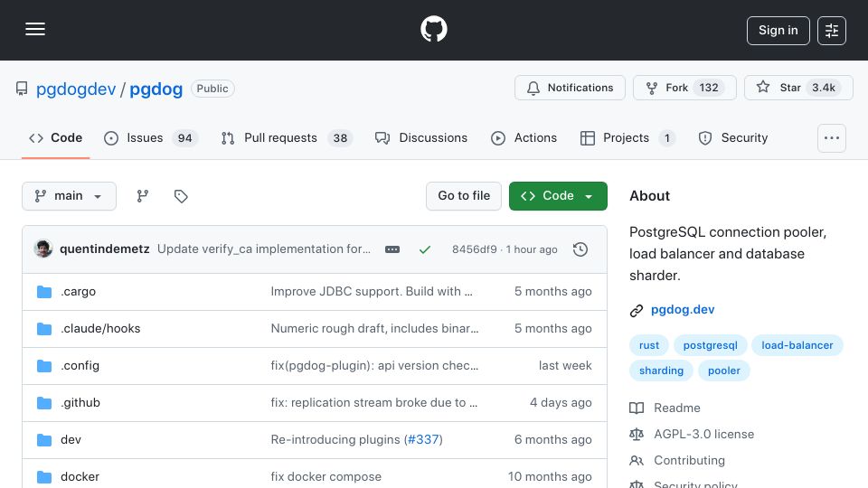868x488 pixels.
Task: Open the Pull requests tab
Action: [287, 137]
